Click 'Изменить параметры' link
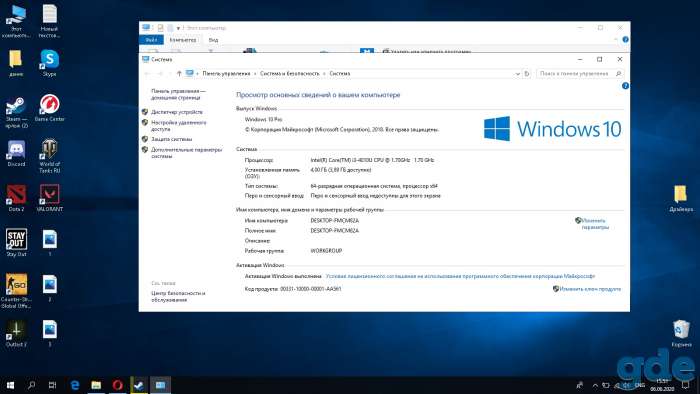 click(x=595, y=224)
